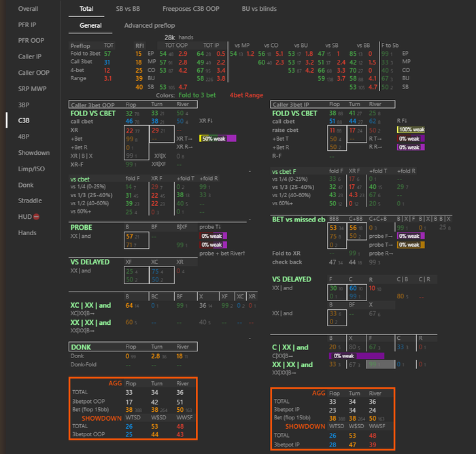Click the yellow 100% weak bar
This screenshot has width=476, height=454.
[x=411, y=130]
